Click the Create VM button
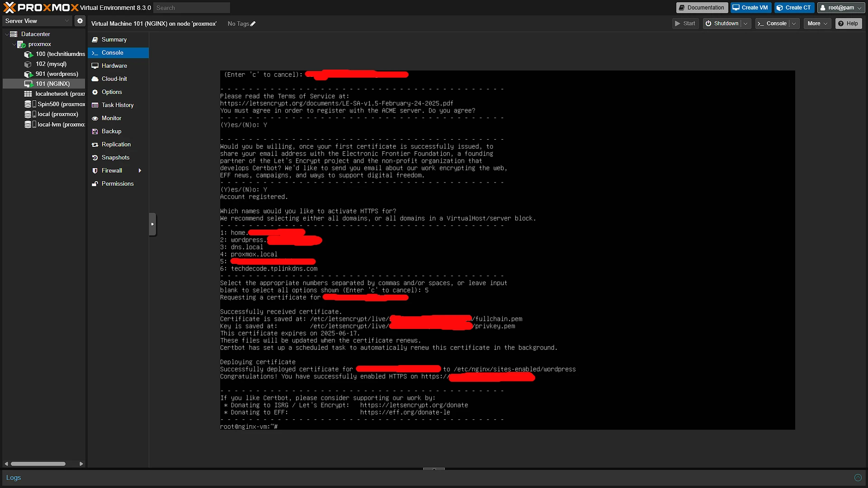868x488 pixels. pyautogui.click(x=750, y=8)
